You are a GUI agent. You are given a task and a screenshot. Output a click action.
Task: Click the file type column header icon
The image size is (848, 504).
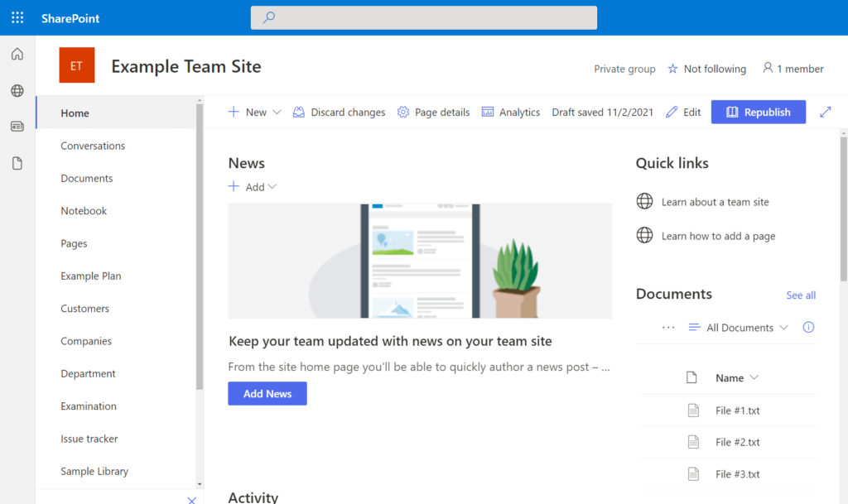[691, 377]
